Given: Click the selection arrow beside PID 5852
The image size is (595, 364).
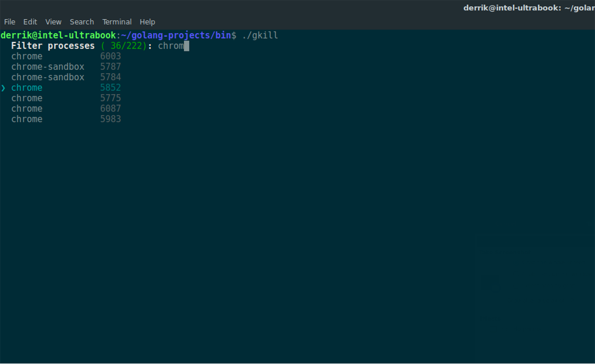Looking at the screenshot, I should [x=3, y=88].
